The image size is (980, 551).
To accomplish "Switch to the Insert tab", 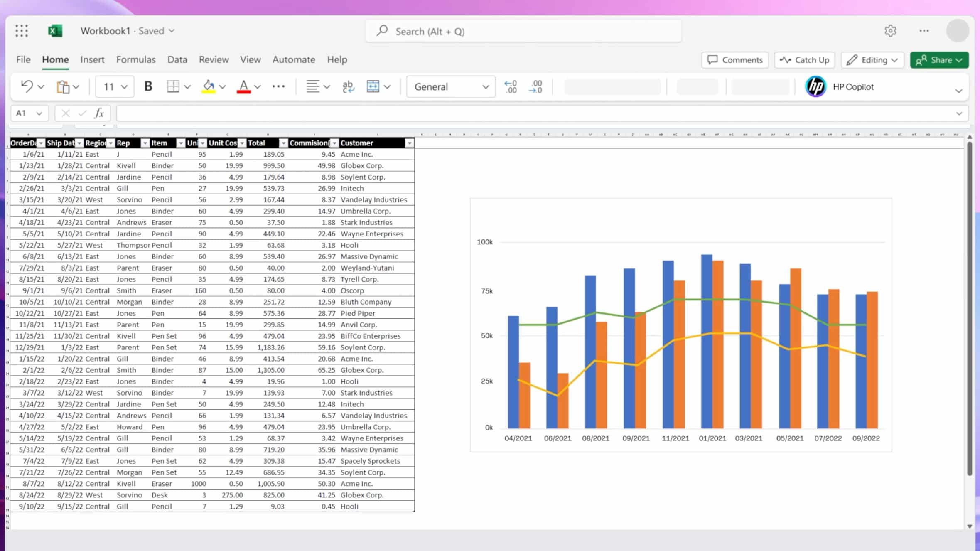I will 92,59.
